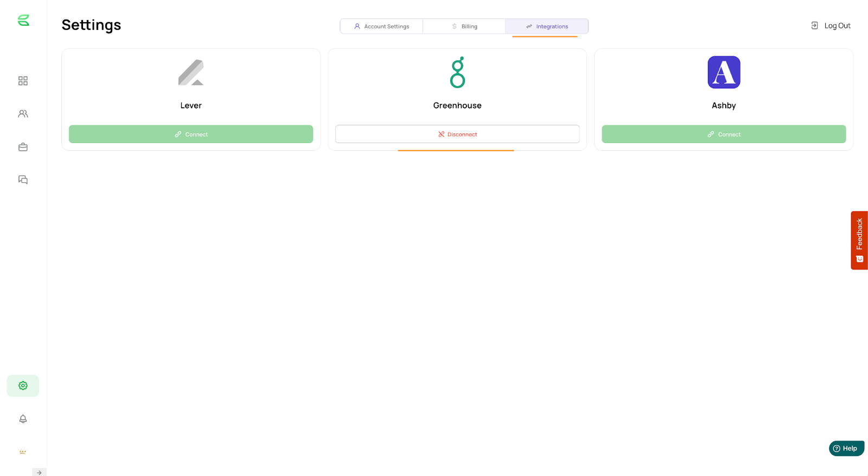Screen dimensions: 868x476
Task: Click the crown upgrade icon in sidebar
Action: (23, 452)
